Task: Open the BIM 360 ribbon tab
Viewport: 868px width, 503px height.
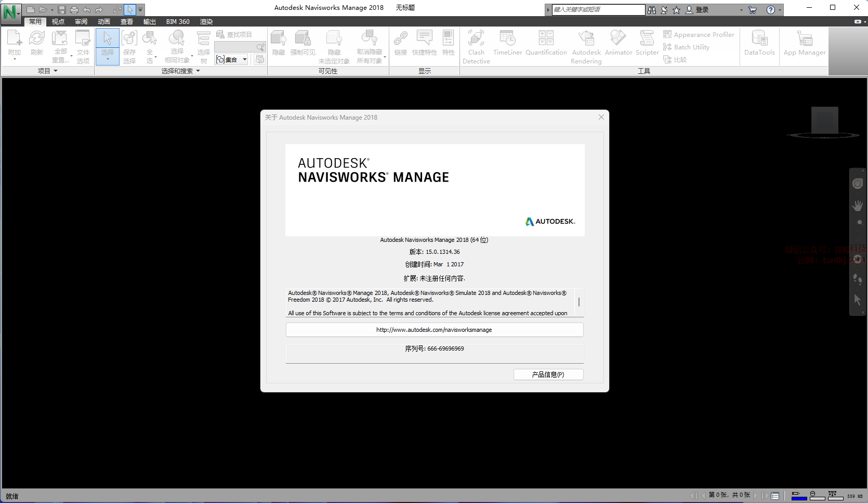Action: click(178, 22)
